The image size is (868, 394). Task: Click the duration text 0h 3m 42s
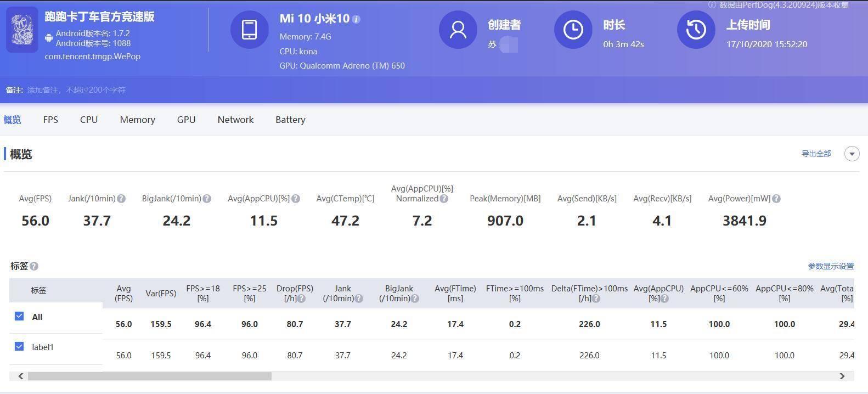point(623,44)
